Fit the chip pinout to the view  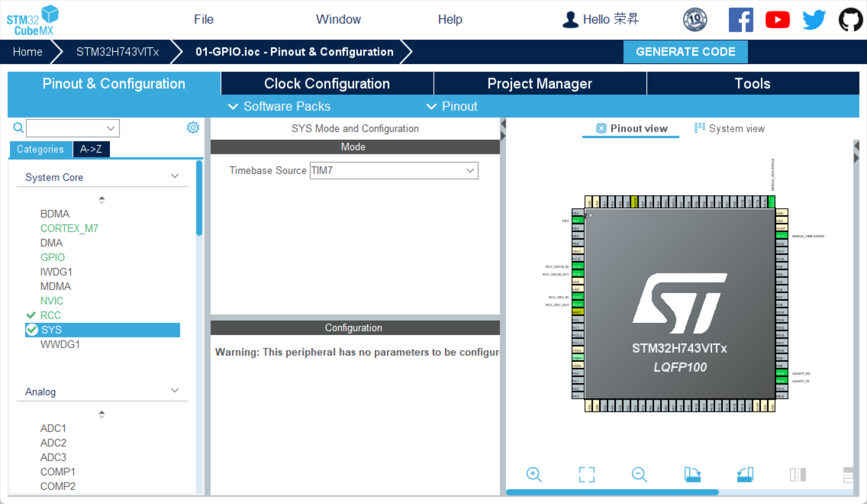587,474
